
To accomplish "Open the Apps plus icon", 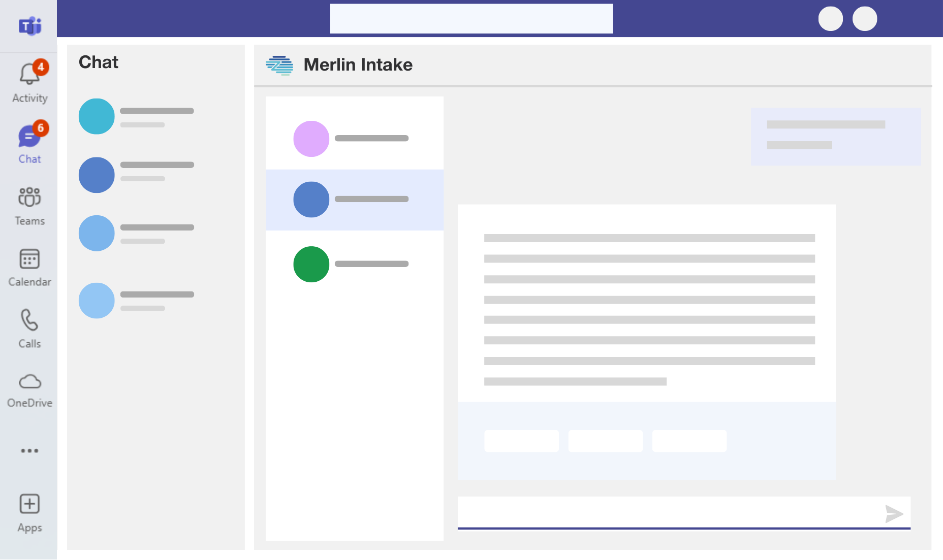I will [x=29, y=504].
